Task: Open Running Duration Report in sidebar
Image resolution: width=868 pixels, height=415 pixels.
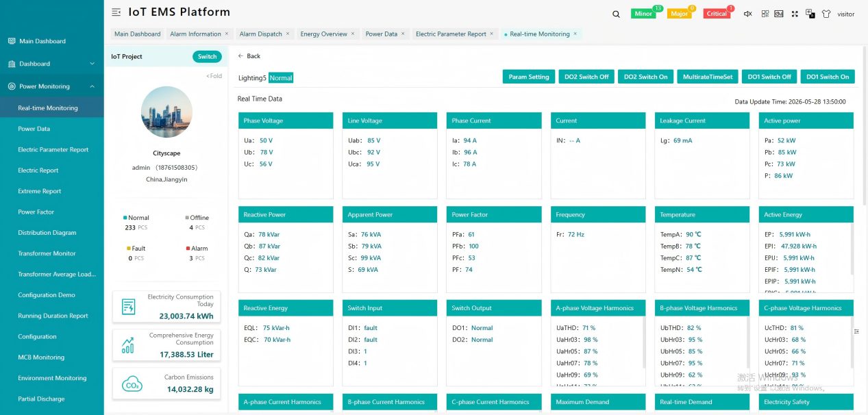Action: coord(52,316)
